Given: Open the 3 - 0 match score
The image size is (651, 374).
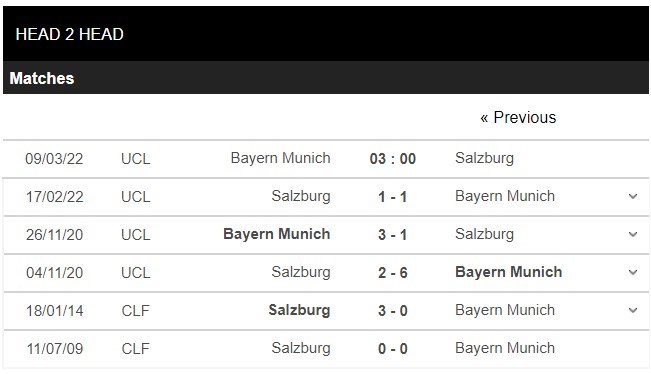Looking at the screenshot, I should [x=393, y=310].
